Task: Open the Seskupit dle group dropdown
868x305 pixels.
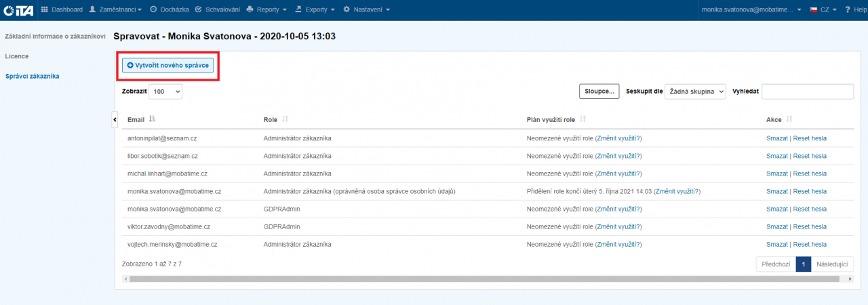Action: [x=695, y=91]
